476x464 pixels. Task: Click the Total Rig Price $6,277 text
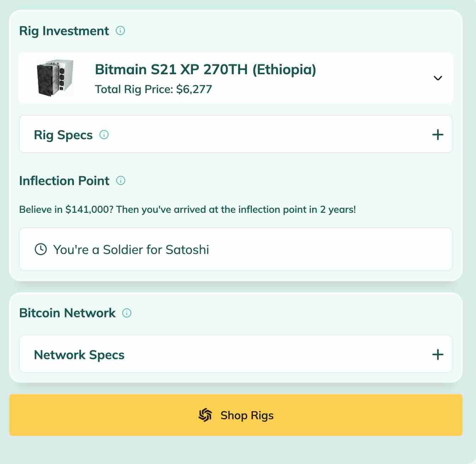click(153, 89)
